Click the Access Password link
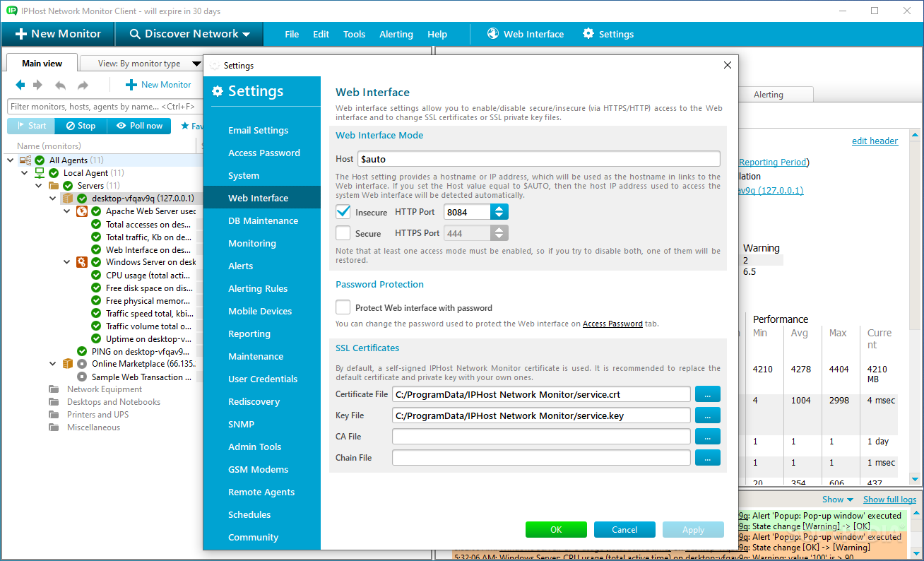This screenshot has height=561, width=924. click(x=612, y=324)
